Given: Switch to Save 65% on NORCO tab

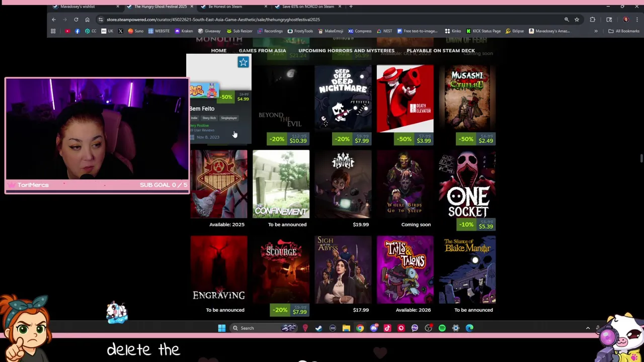Looking at the screenshot, I should point(308,7).
